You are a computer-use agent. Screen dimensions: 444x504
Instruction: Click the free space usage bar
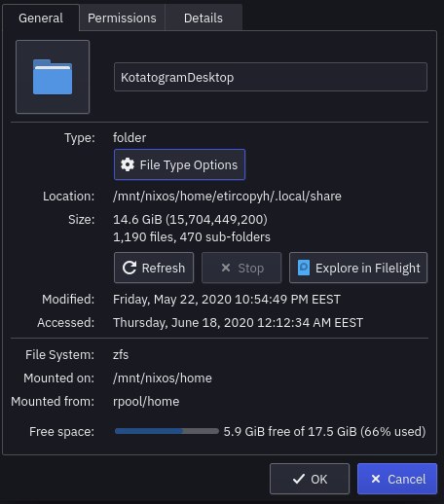166,431
